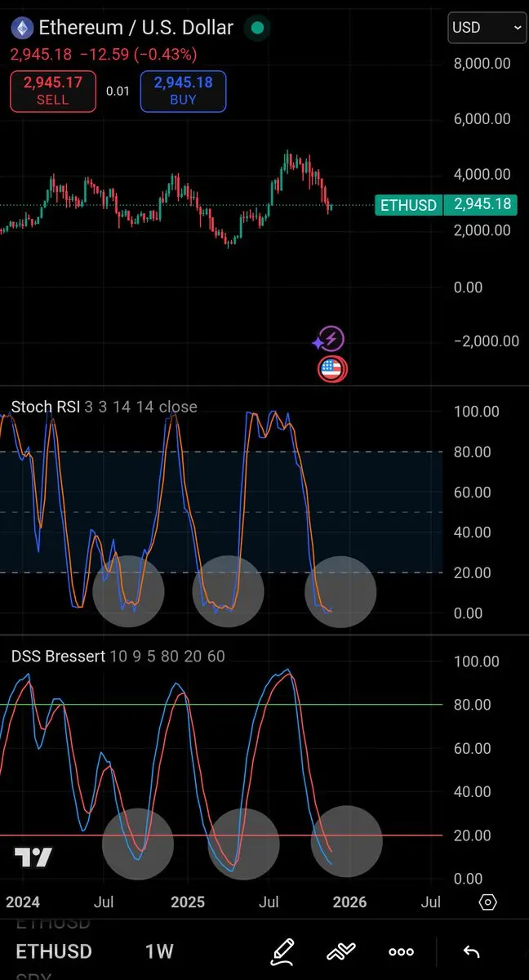This screenshot has width=529, height=980.
Task: Select the ETHUSD price label tag
Action: click(407, 205)
